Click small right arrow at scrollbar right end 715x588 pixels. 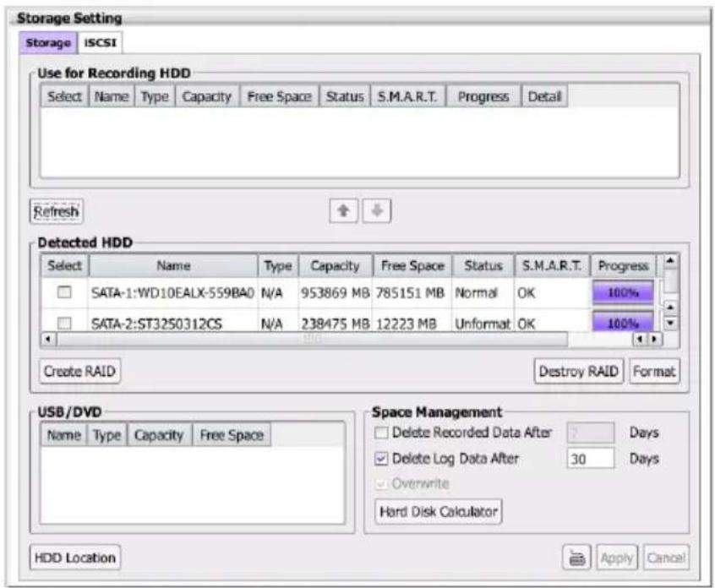[x=655, y=339]
